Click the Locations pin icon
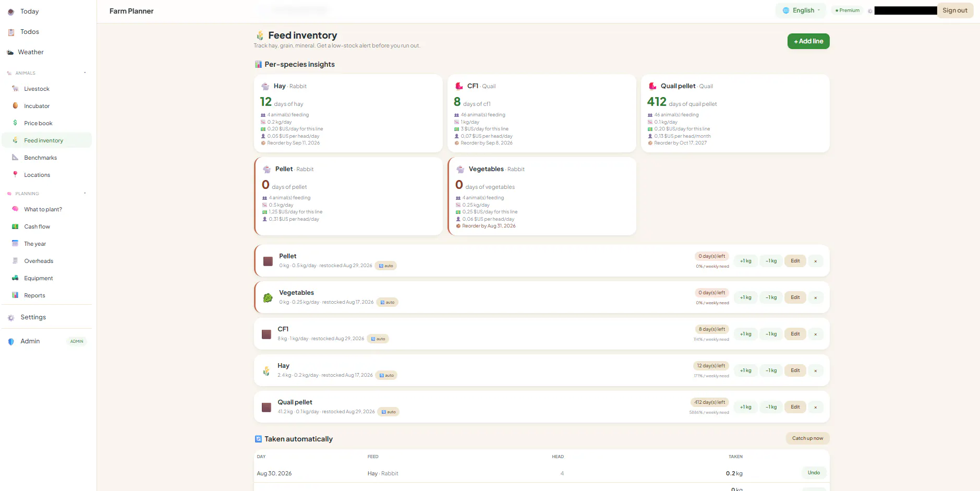 click(x=15, y=175)
